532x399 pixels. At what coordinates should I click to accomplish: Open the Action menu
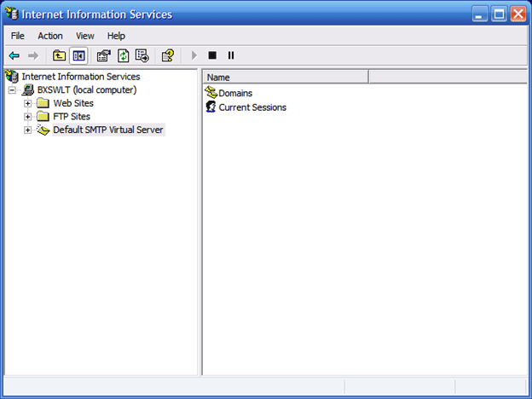pyautogui.click(x=50, y=36)
